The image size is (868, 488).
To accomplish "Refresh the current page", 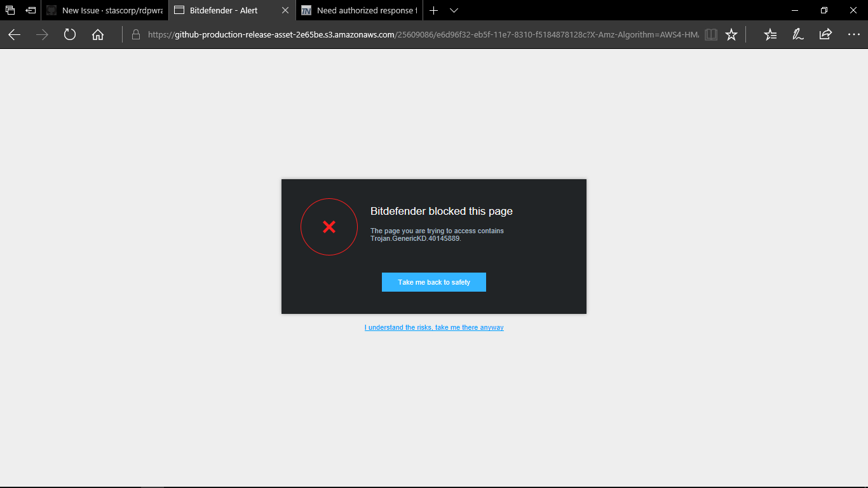I will 70,35.
